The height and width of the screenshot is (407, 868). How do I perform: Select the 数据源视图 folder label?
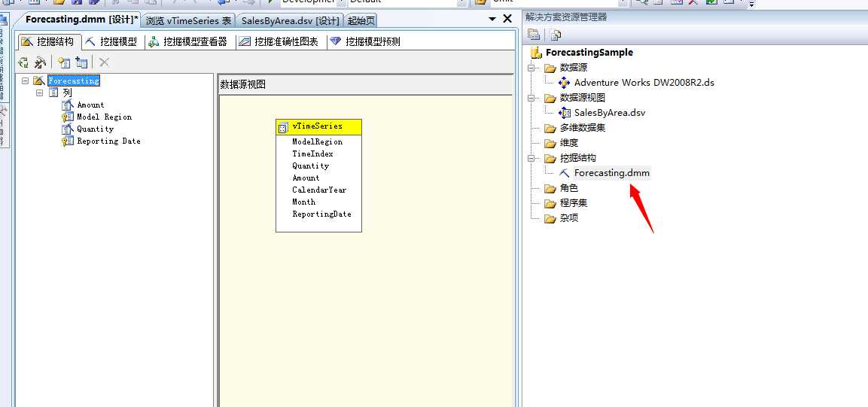click(x=583, y=98)
